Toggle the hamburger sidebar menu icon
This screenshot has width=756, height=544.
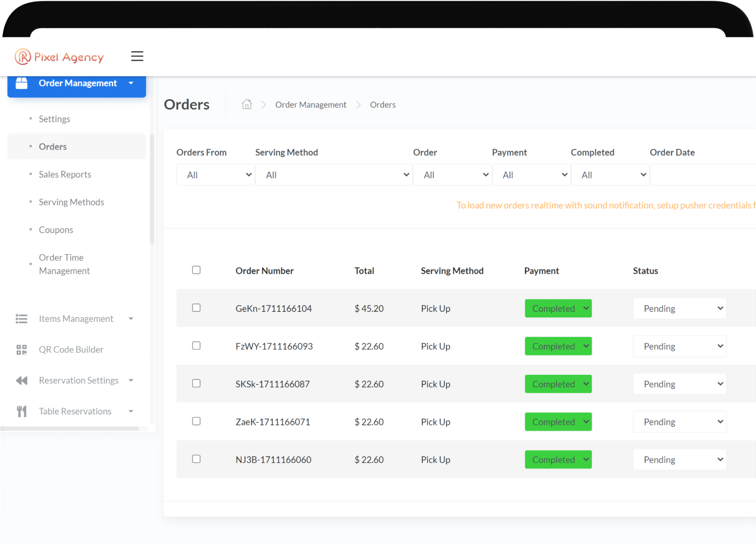(x=137, y=56)
